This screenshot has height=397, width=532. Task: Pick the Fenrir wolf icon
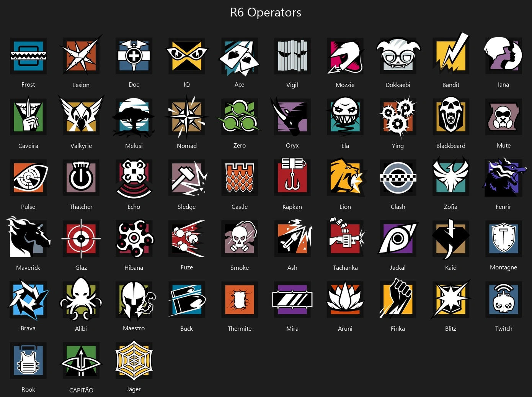click(x=504, y=177)
